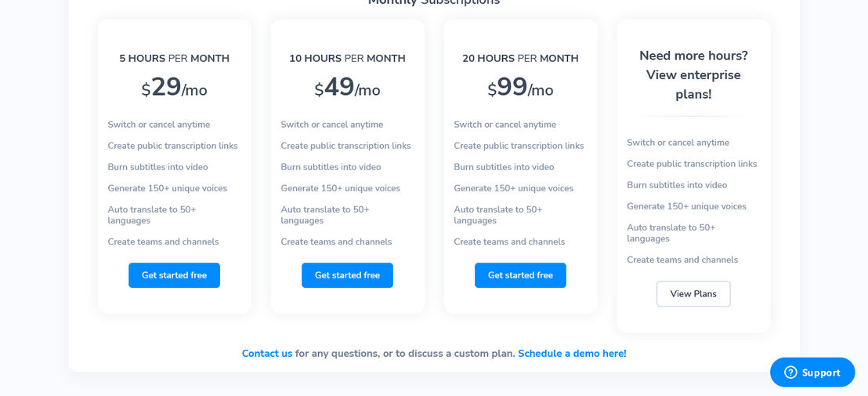Screen dimensions: 868x396
Task: Click the question mark icon in Support
Action: point(790,372)
